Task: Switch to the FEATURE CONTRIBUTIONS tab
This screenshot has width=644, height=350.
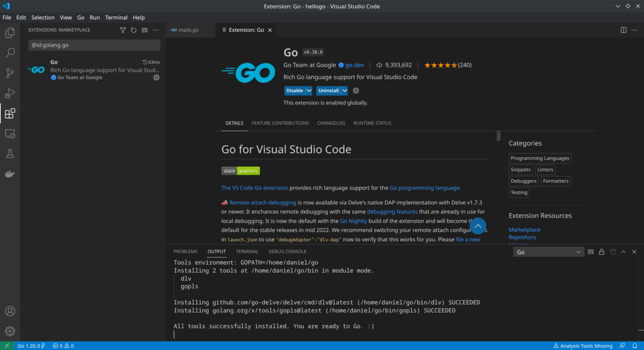Action: coord(280,123)
